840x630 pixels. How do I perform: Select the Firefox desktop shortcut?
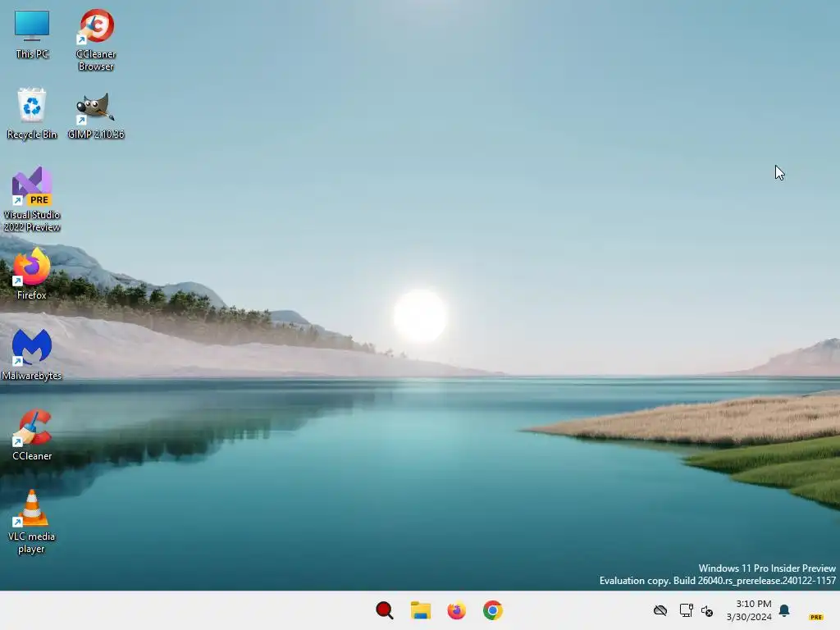point(32,274)
